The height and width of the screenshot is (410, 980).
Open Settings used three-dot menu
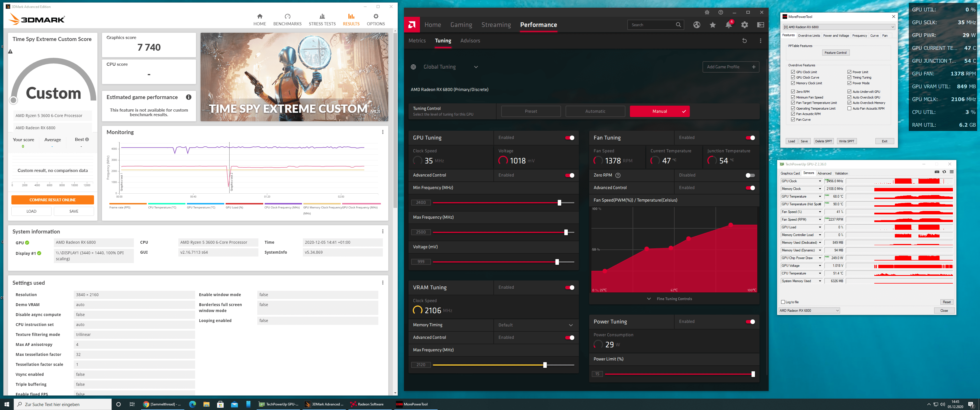pyautogui.click(x=382, y=283)
